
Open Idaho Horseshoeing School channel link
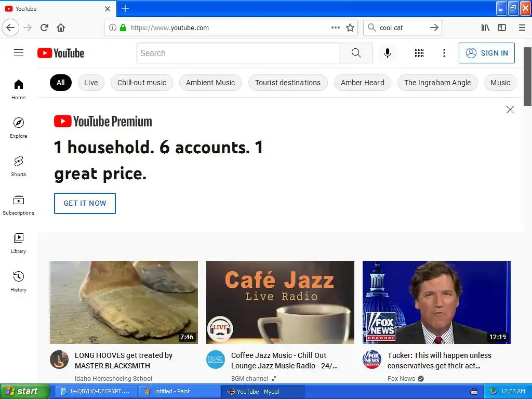tap(113, 378)
